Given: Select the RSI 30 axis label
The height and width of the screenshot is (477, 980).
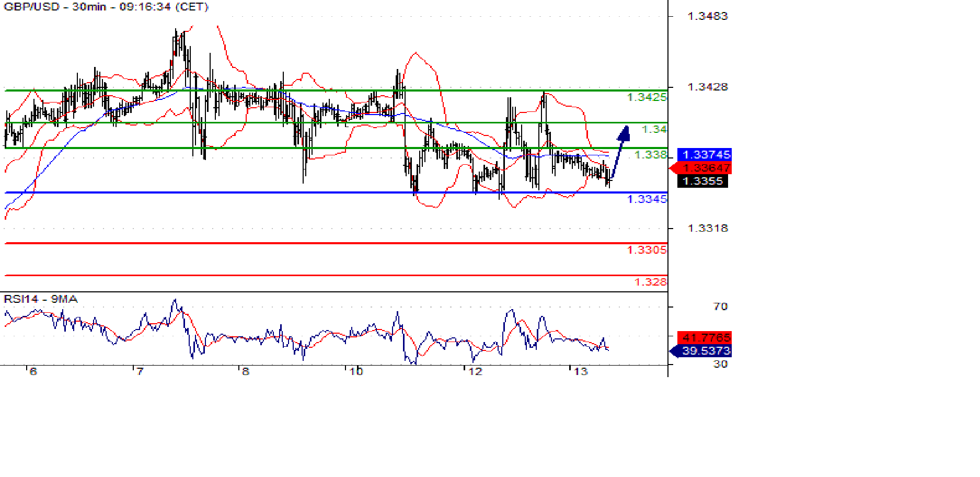Looking at the screenshot, I should point(721,364).
